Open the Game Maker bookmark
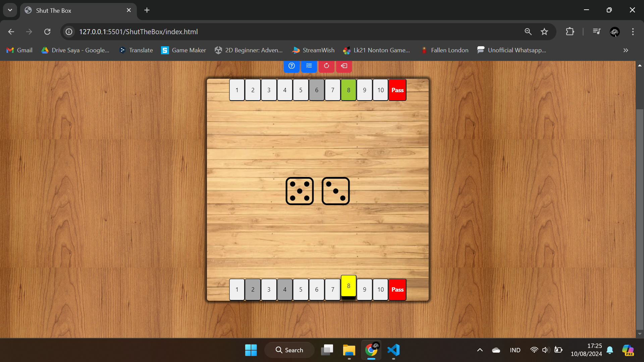This screenshot has width=644, height=362. click(183, 50)
